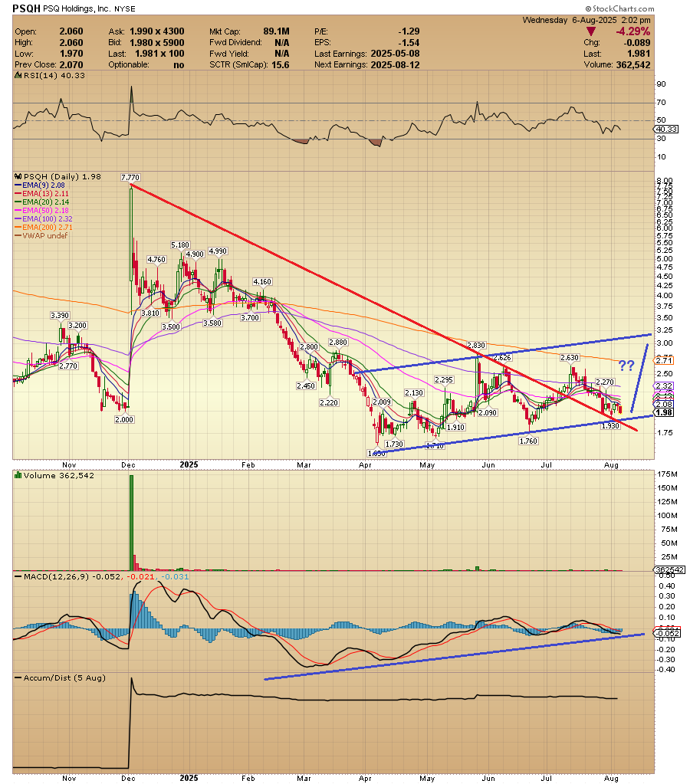Click the -0.052 tag on MACD axis
The width and height of the screenshot is (690, 784).
pyautogui.click(x=668, y=633)
